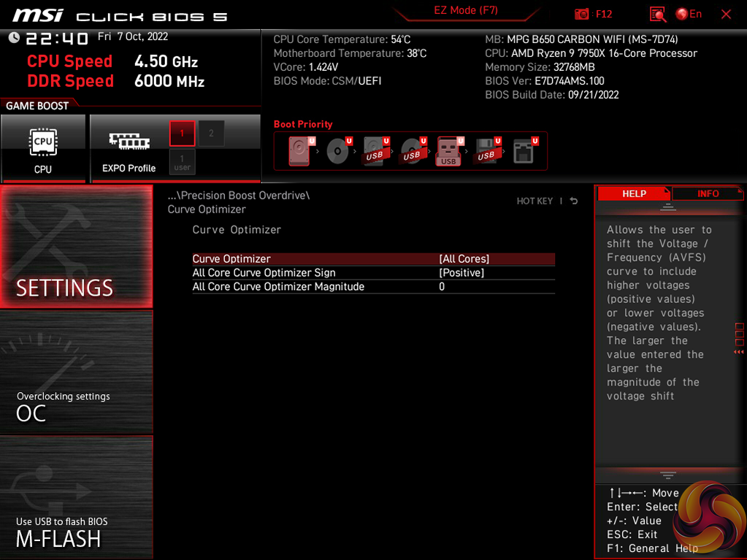The width and height of the screenshot is (747, 560).
Task: Open the Curve Optimizer [All Cores] dropdown
Action: (x=374, y=258)
